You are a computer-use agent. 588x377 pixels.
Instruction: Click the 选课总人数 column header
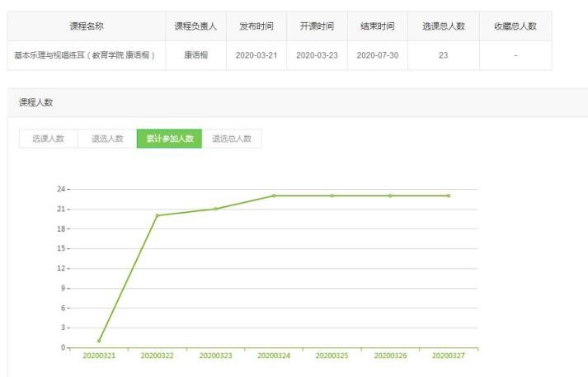point(444,26)
